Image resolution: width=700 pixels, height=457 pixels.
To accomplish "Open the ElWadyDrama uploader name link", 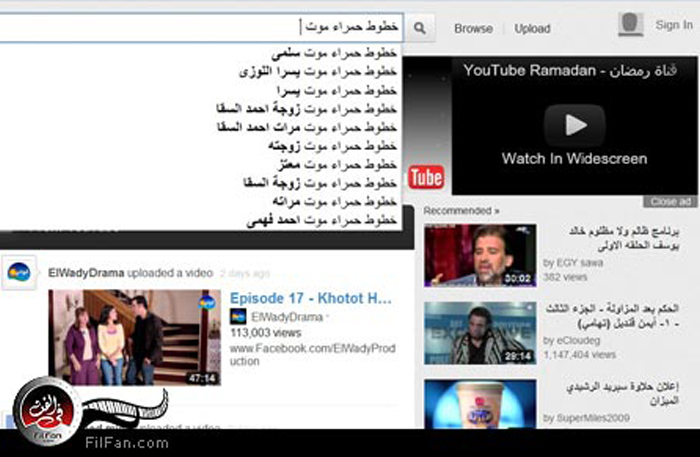I will coord(86,273).
